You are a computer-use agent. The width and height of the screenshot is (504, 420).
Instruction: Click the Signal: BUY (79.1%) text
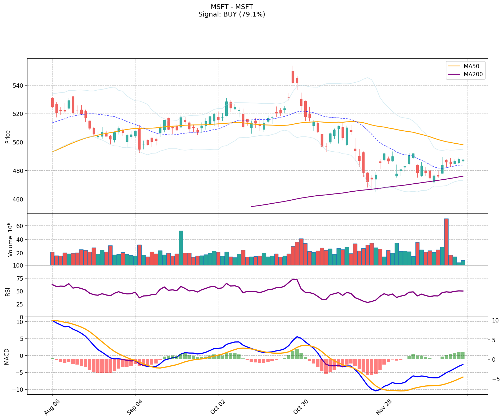[231, 14]
